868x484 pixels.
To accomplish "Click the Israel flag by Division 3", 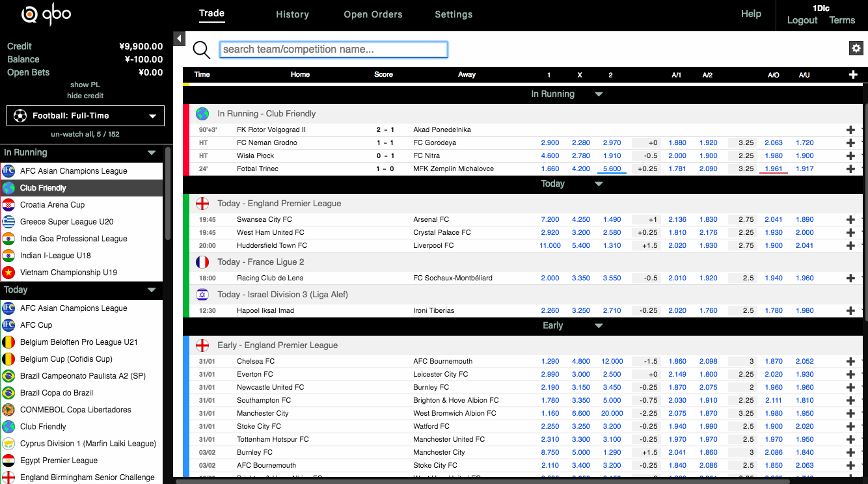I will pyautogui.click(x=202, y=295).
